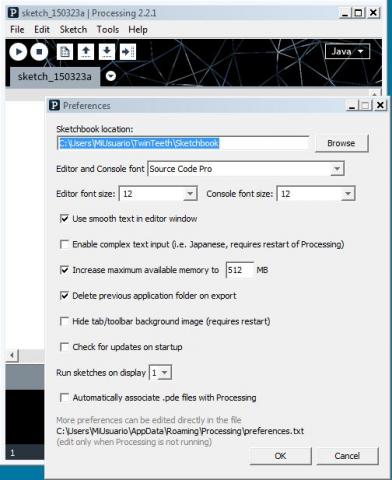Viewport: 392px width, 480px height.
Task: Toggle Use smooth text in editor window
Action: 64,219
